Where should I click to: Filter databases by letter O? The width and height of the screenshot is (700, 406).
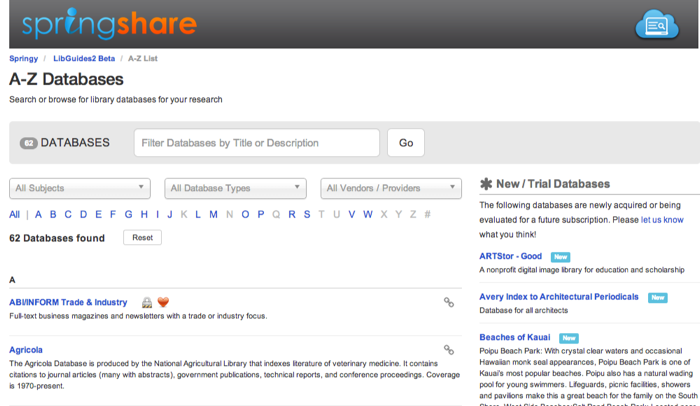click(x=245, y=214)
